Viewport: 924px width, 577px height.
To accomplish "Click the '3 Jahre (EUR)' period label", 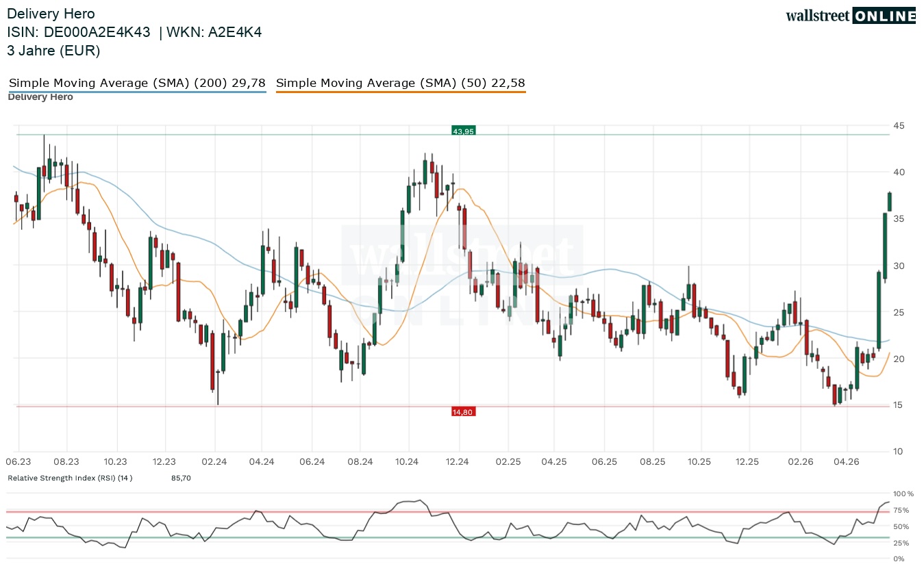I will (x=53, y=51).
